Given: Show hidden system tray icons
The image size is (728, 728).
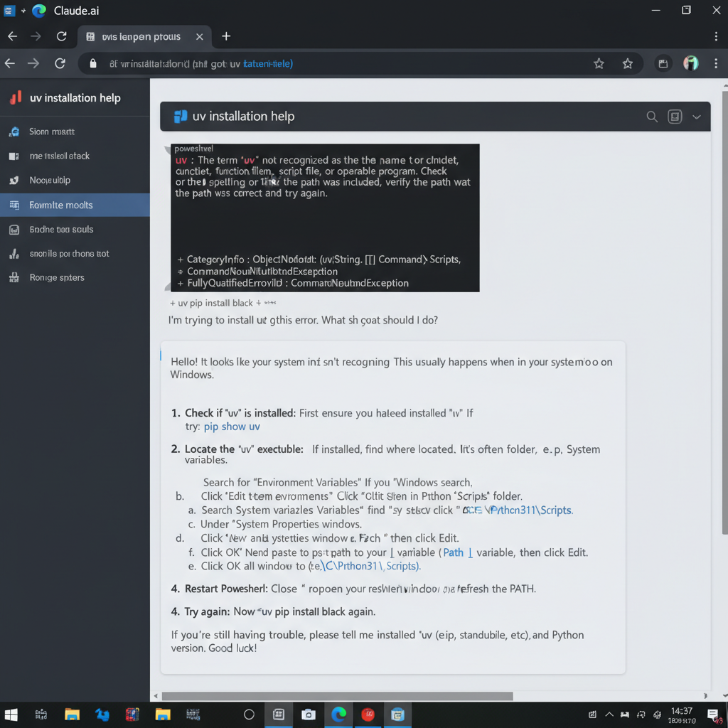Looking at the screenshot, I should click(x=609, y=714).
